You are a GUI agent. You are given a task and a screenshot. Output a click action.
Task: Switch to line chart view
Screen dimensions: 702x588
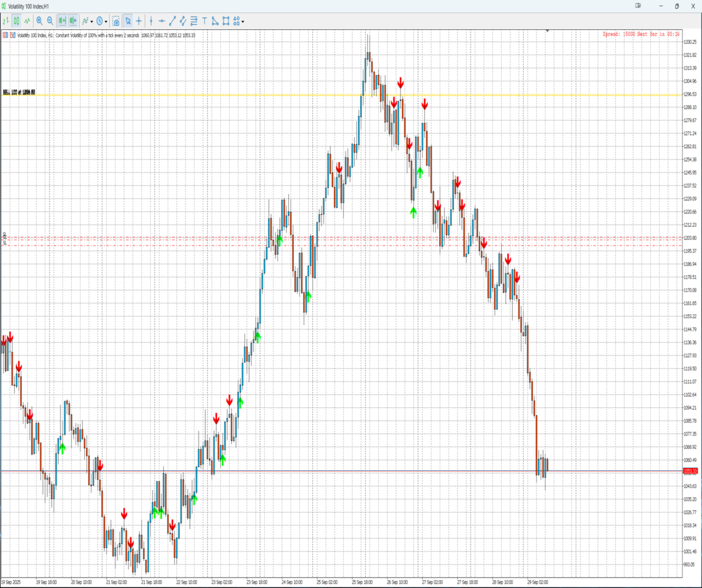click(27, 21)
